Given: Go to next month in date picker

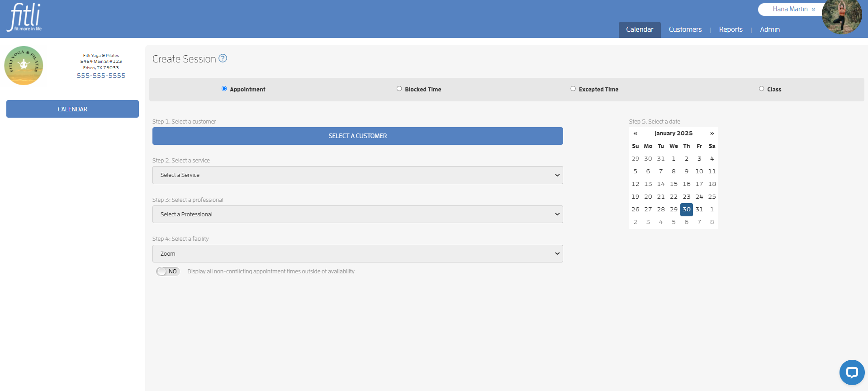Looking at the screenshot, I should click(712, 134).
